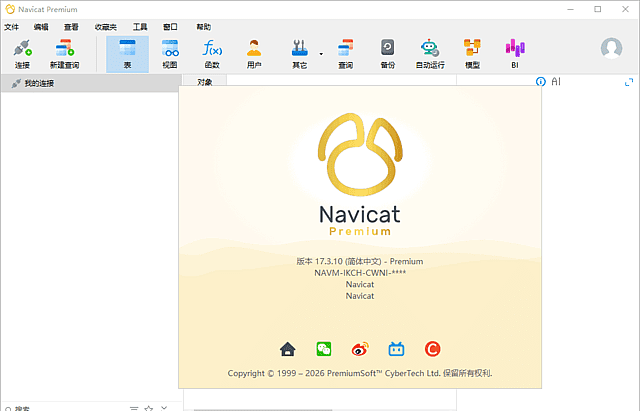
Task: Open the Weibo icon in About dialog
Action: (x=360, y=349)
